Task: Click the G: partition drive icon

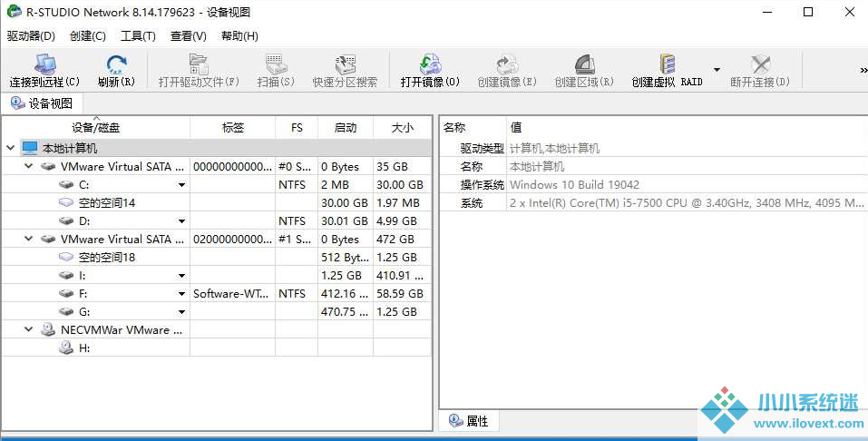Action: 66,312
